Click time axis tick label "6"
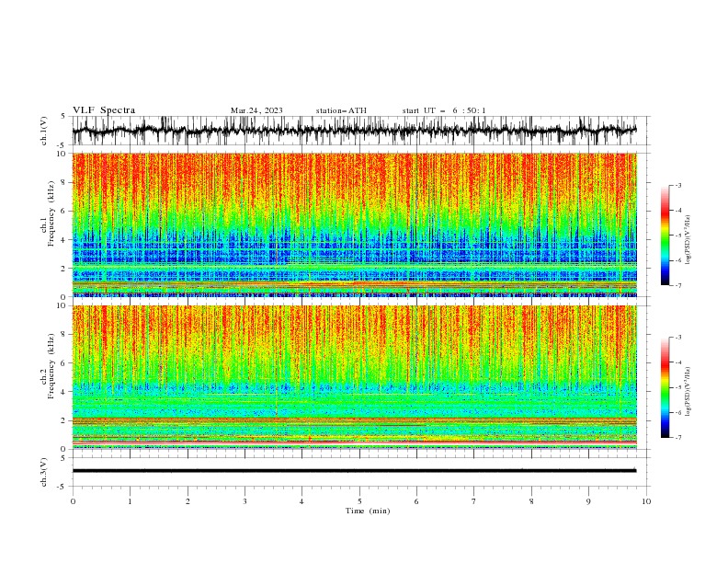Viewport: 728px width, 563px height. click(416, 501)
